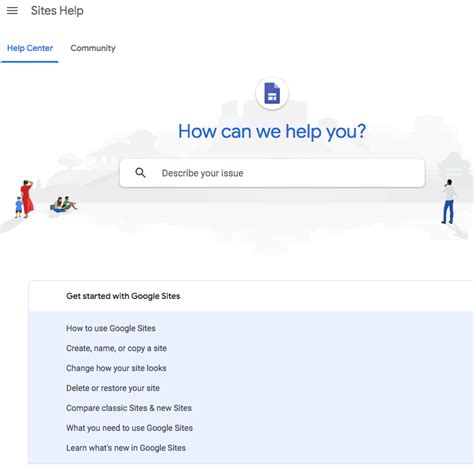Click the search magnifier icon
Image resolution: width=474 pixels, height=466 pixels.
[140, 173]
